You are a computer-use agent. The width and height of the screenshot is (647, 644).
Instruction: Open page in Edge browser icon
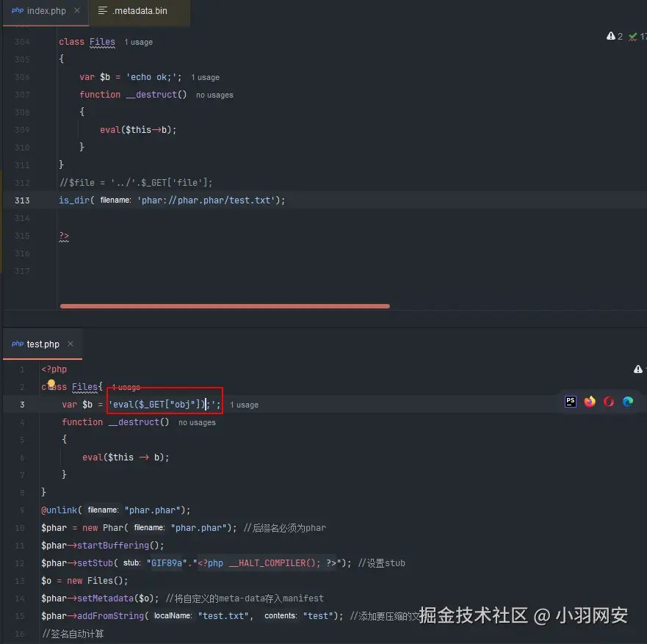point(628,402)
